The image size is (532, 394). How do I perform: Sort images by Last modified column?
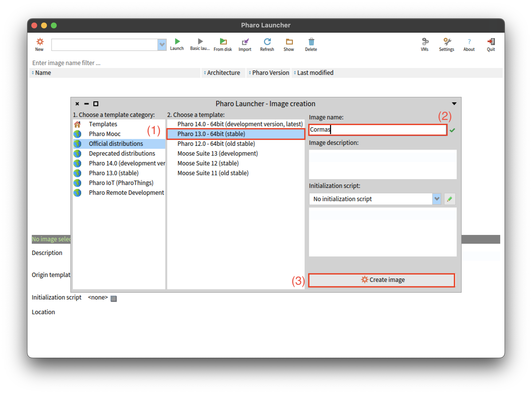[315, 73]
